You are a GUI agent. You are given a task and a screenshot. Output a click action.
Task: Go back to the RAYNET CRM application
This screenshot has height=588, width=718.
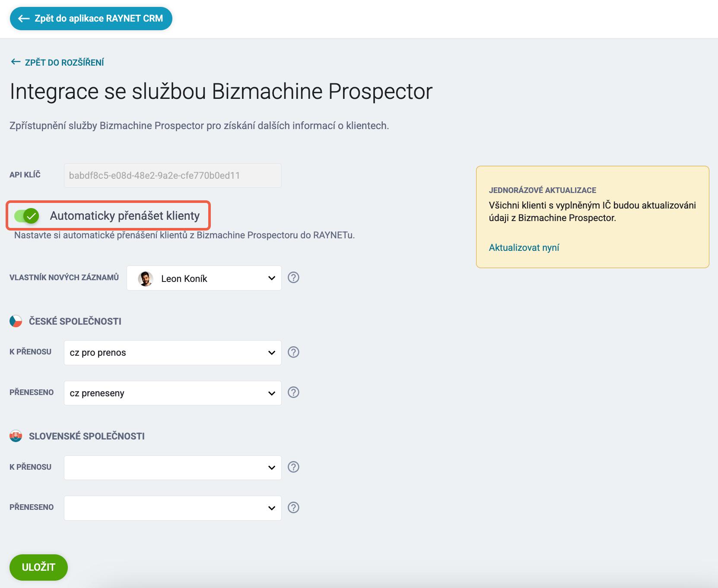coord(91,19)
